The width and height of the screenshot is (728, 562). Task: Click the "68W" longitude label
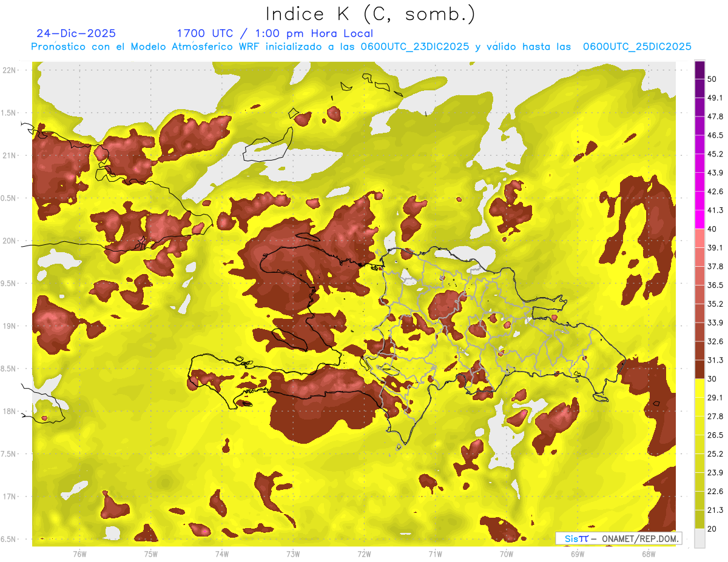point(649,554)
